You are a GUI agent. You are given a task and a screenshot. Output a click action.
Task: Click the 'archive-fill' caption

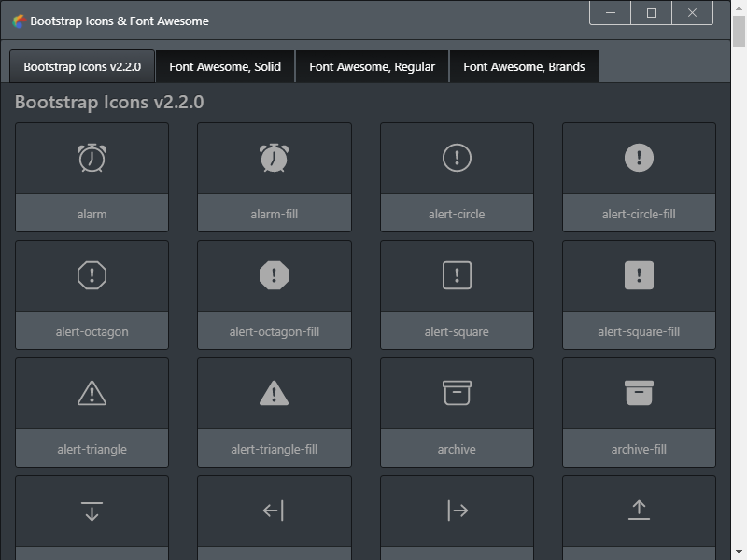pyautogui.click(x=639, y=450)
